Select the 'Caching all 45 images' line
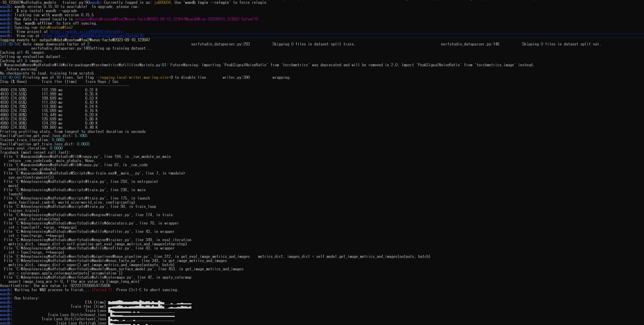Viewport: 644px width, 325px height. pyautogui.click(x=23, y=52)
